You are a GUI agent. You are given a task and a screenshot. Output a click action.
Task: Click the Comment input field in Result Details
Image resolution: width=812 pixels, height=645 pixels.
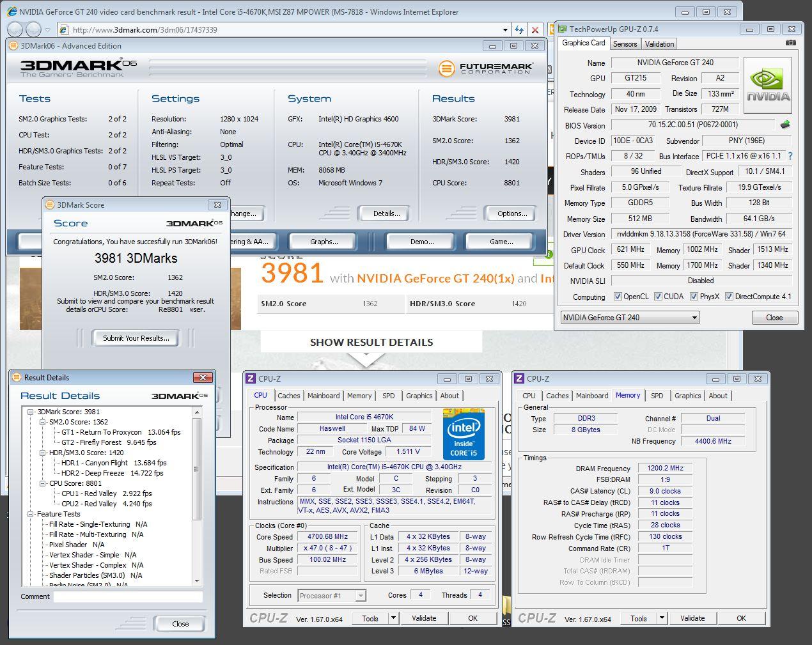[128, 596]
